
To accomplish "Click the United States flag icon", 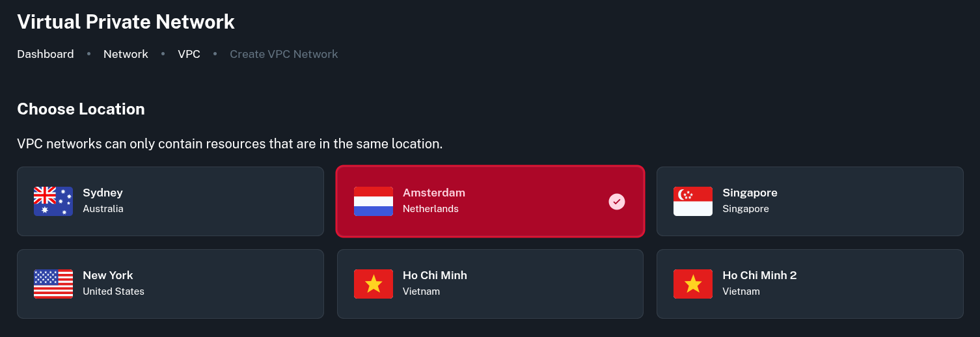I will tap(53, 284).
